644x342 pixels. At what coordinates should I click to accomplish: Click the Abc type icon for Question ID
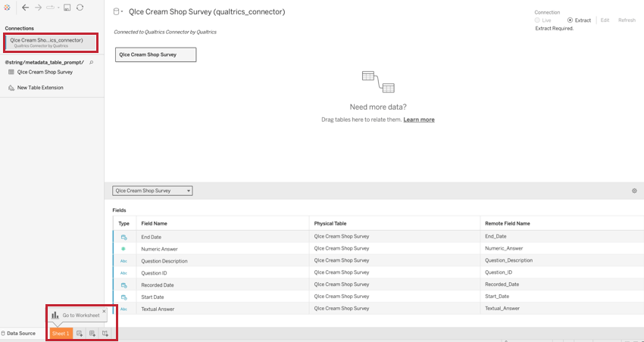123,272
